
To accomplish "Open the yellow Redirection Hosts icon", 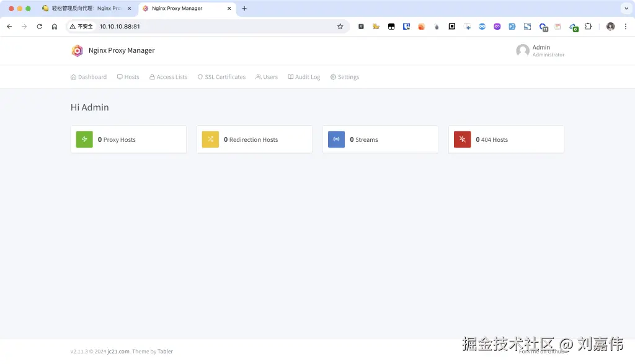I will pos(210,140).
